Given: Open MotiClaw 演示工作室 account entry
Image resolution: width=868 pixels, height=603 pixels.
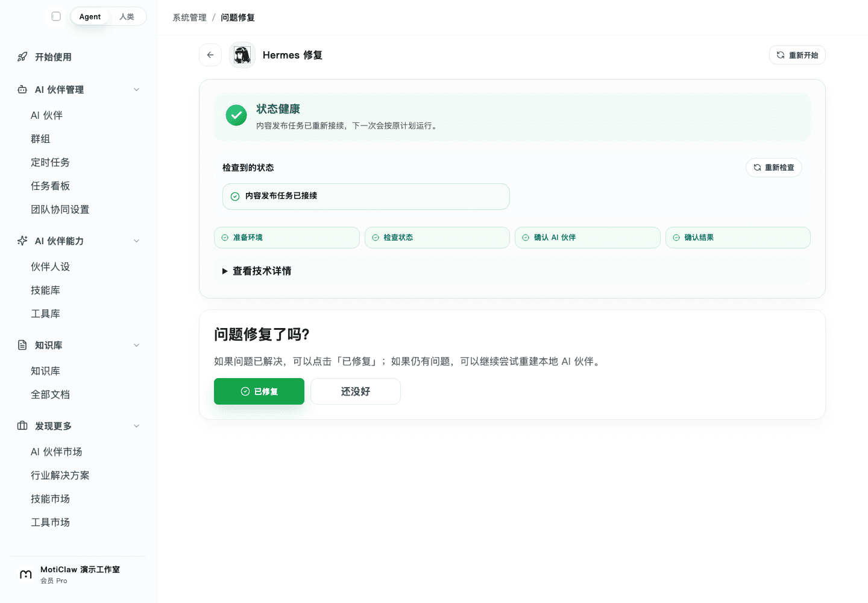Looking at the screenshot, I should (x=78, y=575).
